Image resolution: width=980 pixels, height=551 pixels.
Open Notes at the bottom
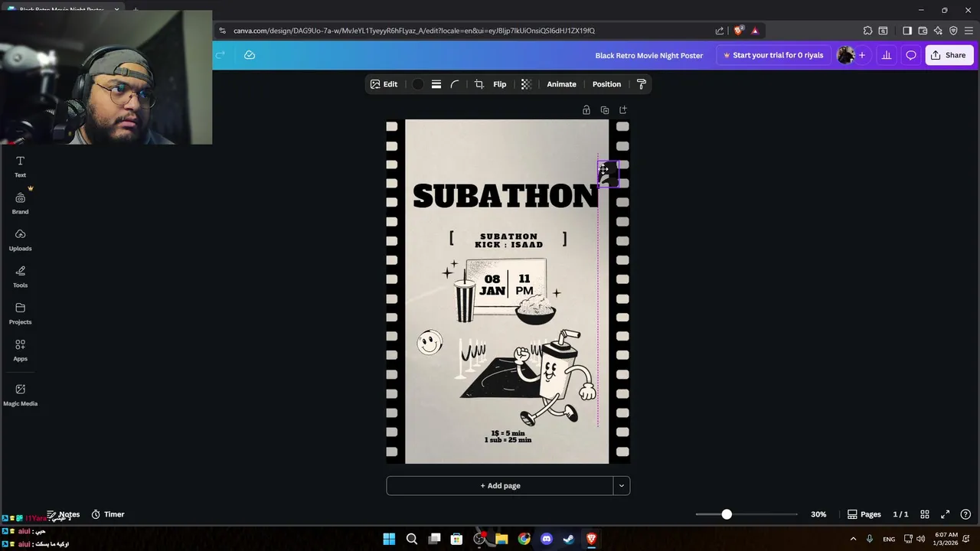point(64,514)
